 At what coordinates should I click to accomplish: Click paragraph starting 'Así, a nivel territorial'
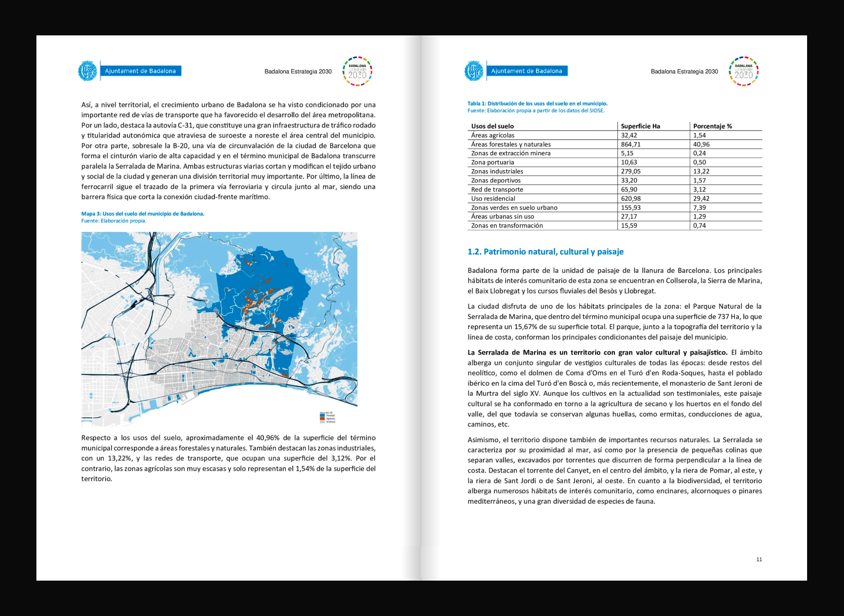(229, 151)
